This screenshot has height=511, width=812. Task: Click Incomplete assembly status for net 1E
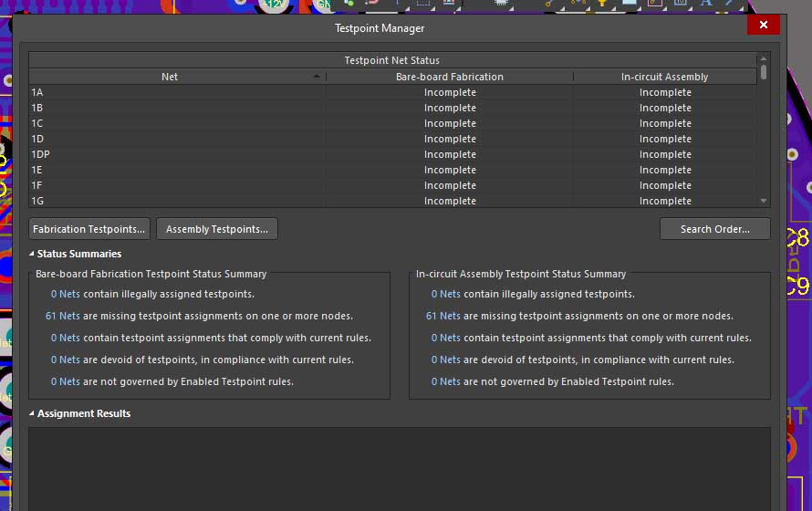[x=665, y=170]
